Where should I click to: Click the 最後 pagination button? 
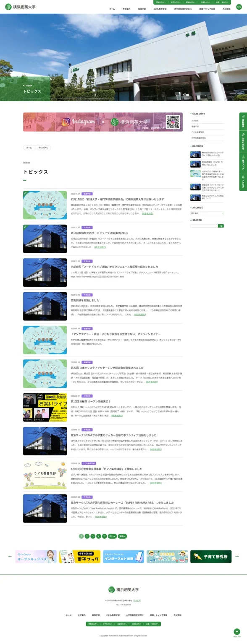(x=122, y=536)
